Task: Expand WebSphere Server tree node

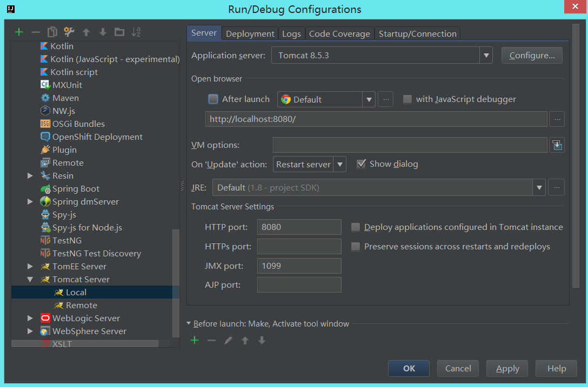Action: (30, 331)
